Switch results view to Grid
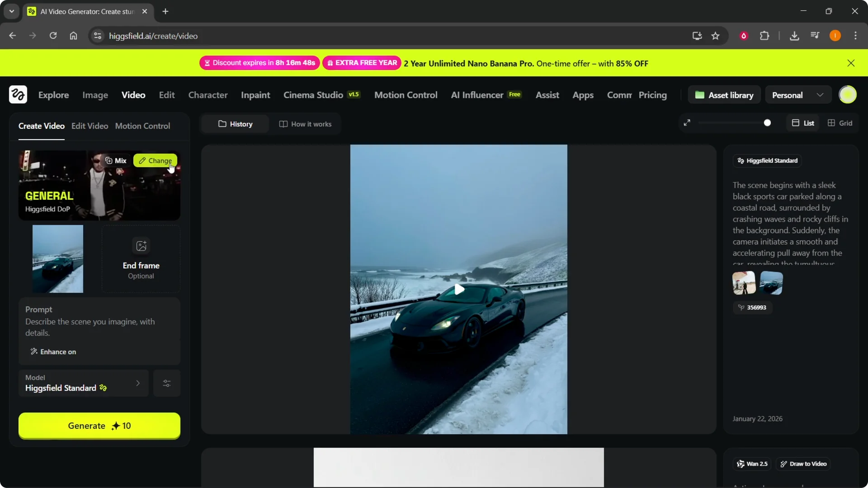 coord(840,122)
